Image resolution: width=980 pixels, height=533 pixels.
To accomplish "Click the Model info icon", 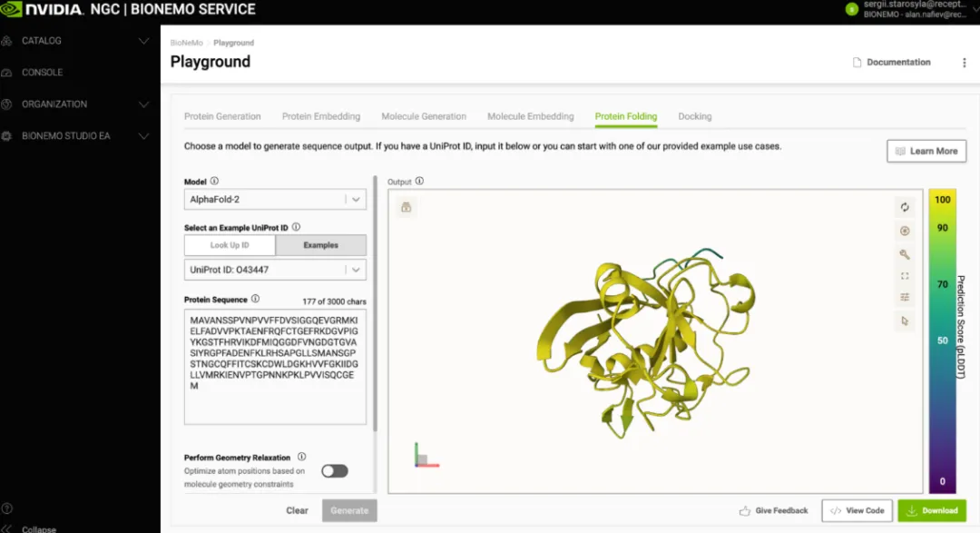I will pos(214,181).
